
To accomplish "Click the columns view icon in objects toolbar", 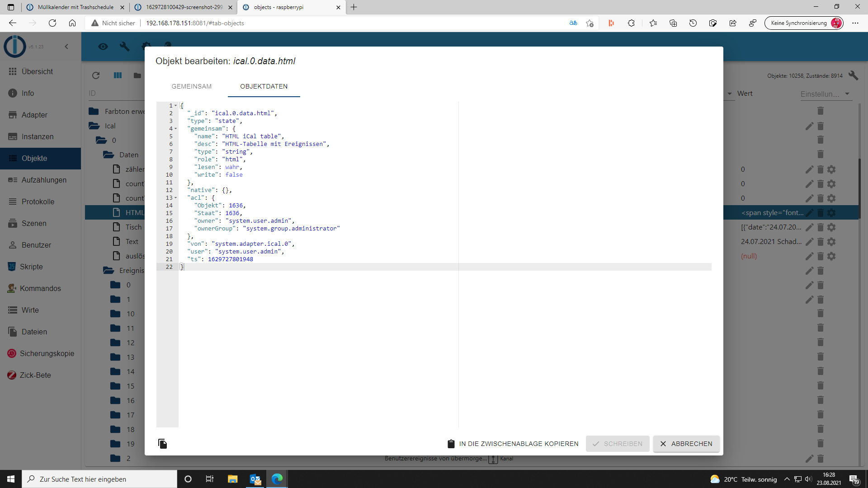I will coord(118,75).
